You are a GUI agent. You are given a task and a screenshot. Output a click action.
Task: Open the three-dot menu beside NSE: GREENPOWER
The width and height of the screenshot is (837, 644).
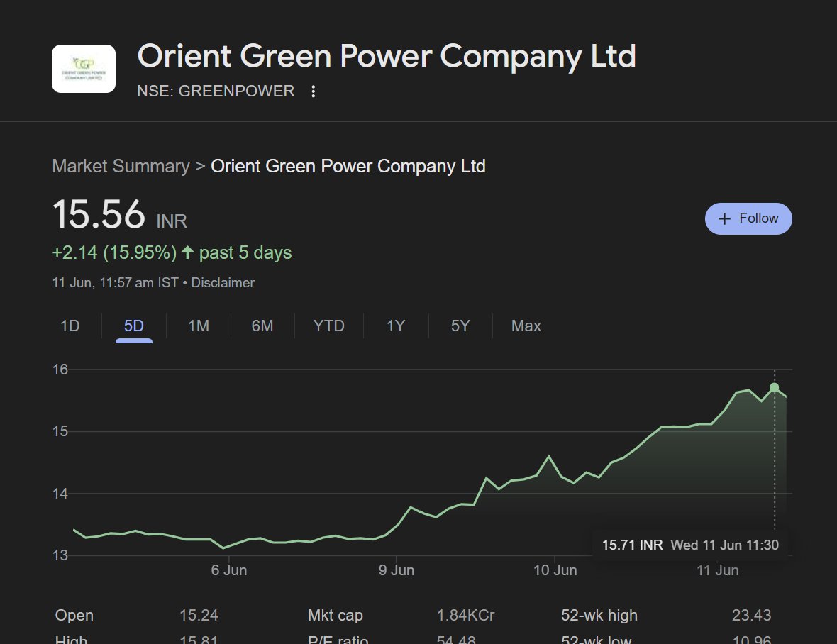[x=314, y=91]
